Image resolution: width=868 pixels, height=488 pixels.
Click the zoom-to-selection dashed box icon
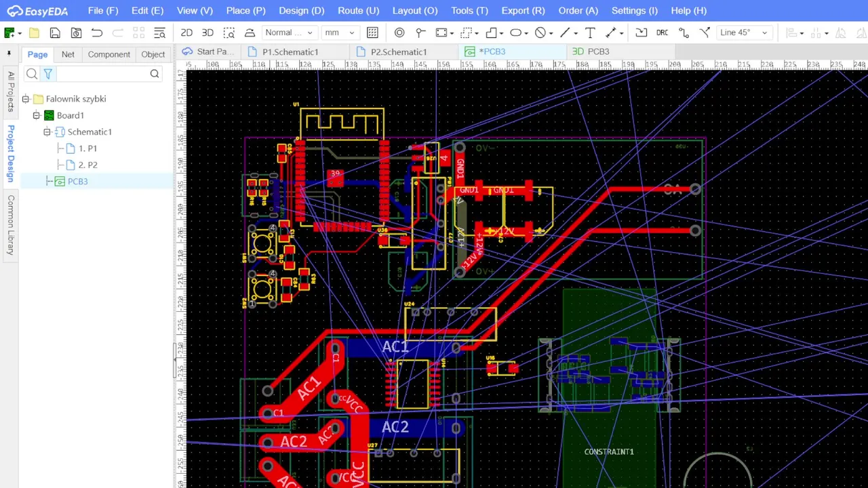point(229,33)
